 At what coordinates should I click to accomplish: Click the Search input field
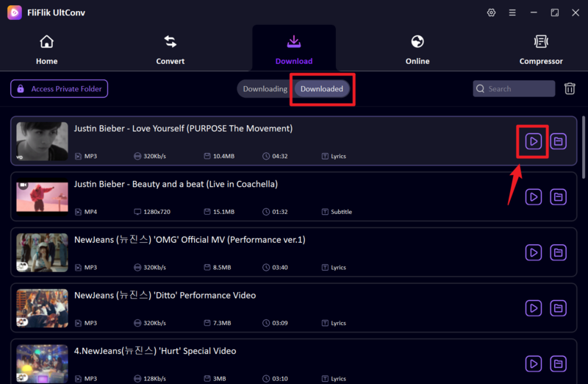pos(514,88)
